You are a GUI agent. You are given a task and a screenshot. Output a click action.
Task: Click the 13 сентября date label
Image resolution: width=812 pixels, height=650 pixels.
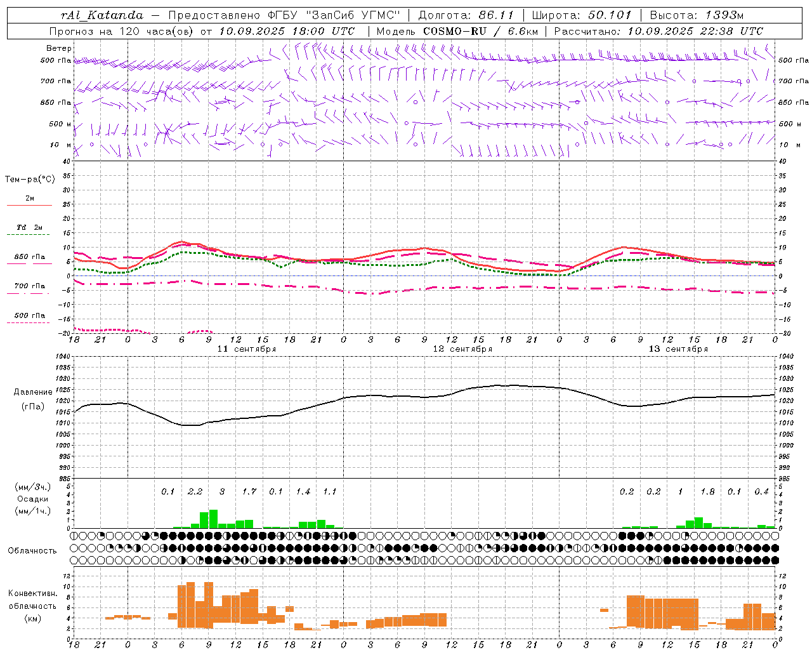pyautogui.click(x=678, y=349)
